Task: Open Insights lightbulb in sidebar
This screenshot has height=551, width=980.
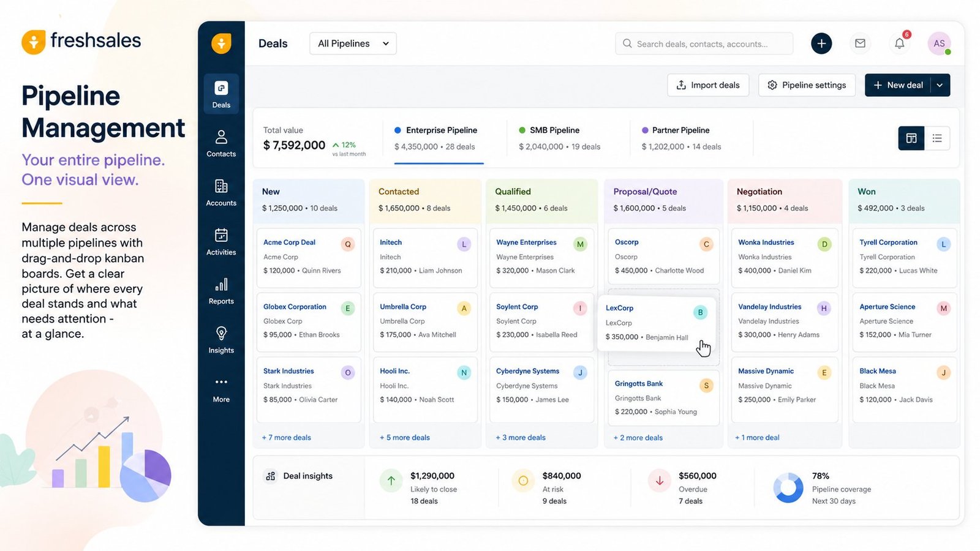Action: pyautogui.click(x=221, y=340)
